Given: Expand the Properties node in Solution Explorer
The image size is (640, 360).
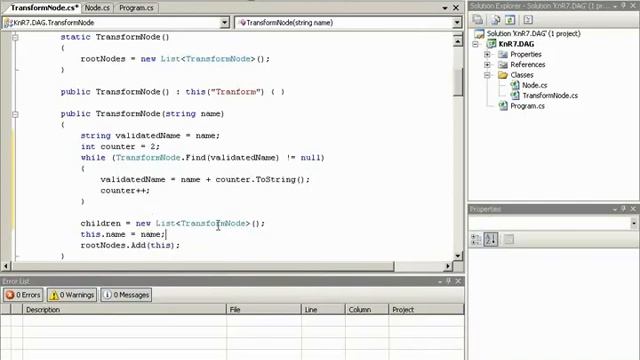Looking at the screenshot, I should pyautogui.click(x=487, y=54).
